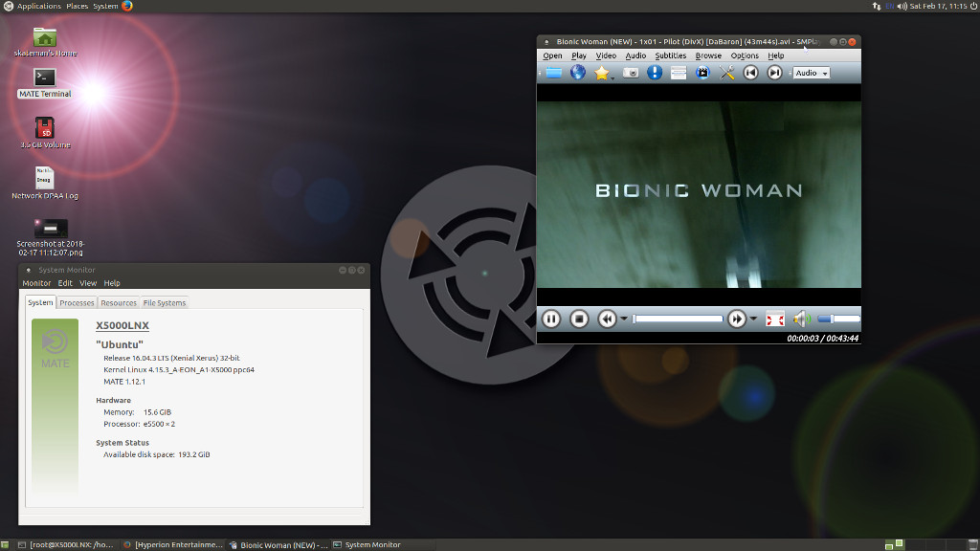Click the favorites star icon in SMPlayer
The image size is (980, 551).
click(601, 73)
